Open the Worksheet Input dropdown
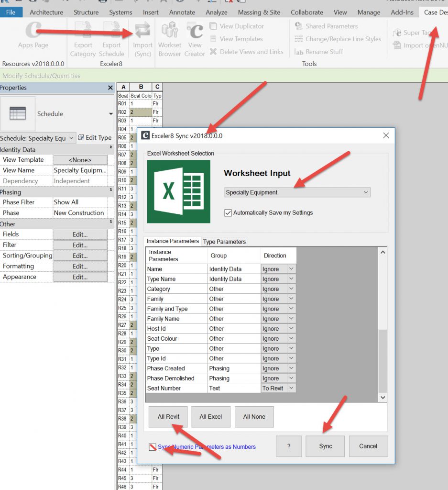The image size is (448, 490). pyautogui.click(x=297, y=192)
